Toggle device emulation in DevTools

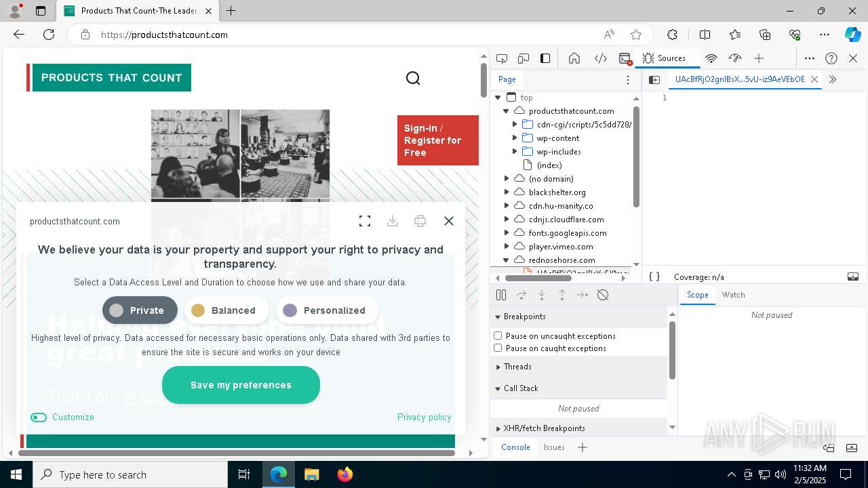tap(524, 58)
